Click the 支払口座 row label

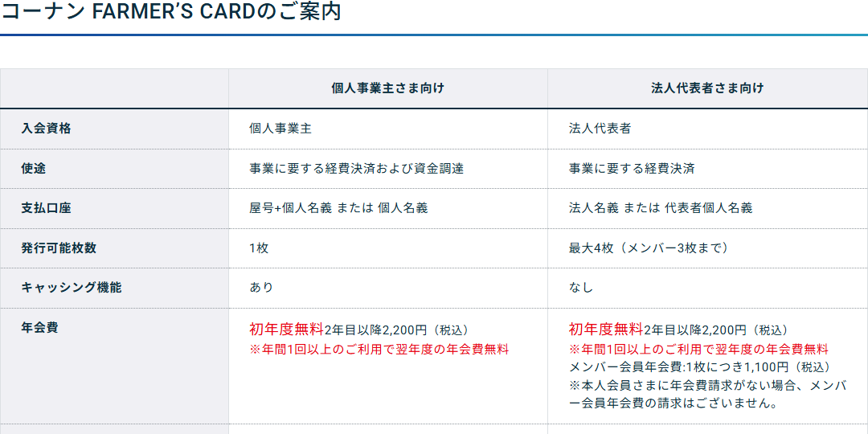(x=46, y=208)
